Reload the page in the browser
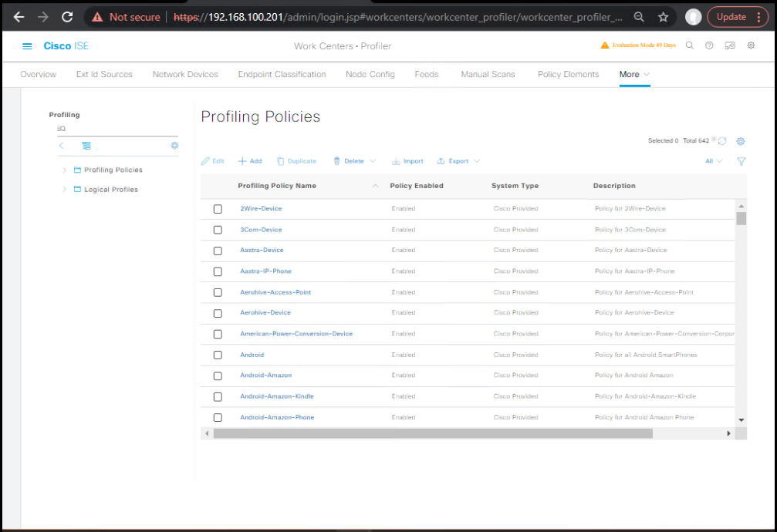The image size is (777, 532). (x=67, y=17)
